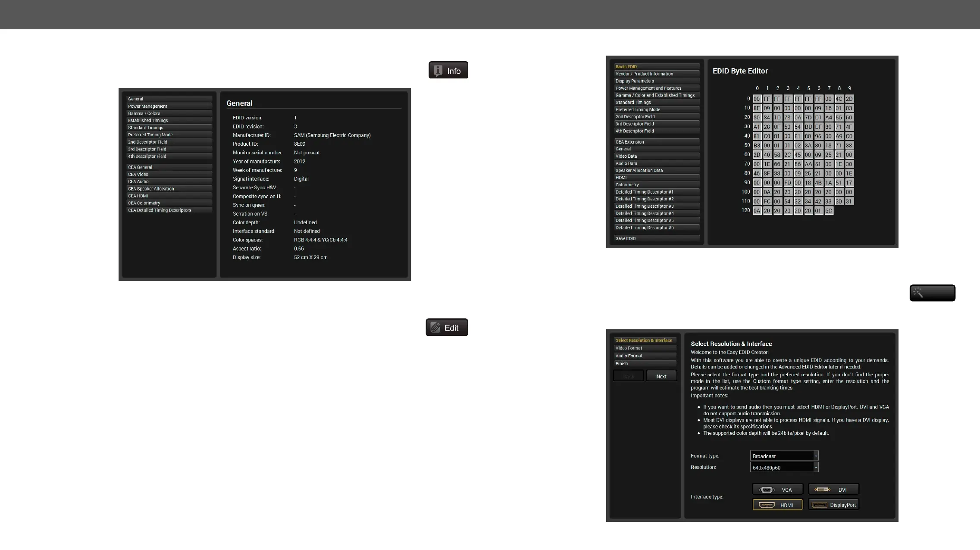Select Power Management in the info list
Image resolution: width=980 pixels, height=550 pixels.
coord(169,106)
